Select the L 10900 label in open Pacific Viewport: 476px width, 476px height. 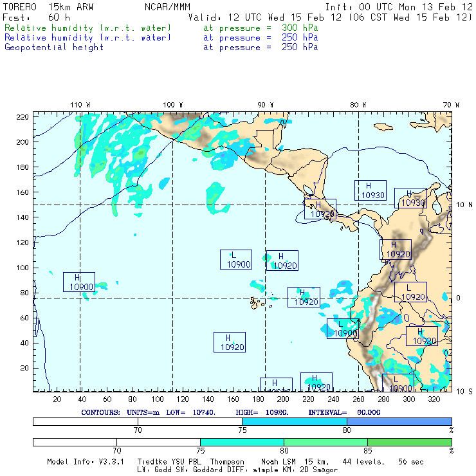(x=235, y=259)
